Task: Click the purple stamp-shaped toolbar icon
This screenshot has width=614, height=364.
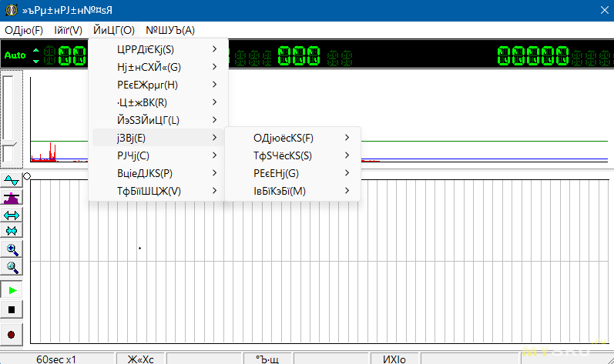Action: [12, 198]
